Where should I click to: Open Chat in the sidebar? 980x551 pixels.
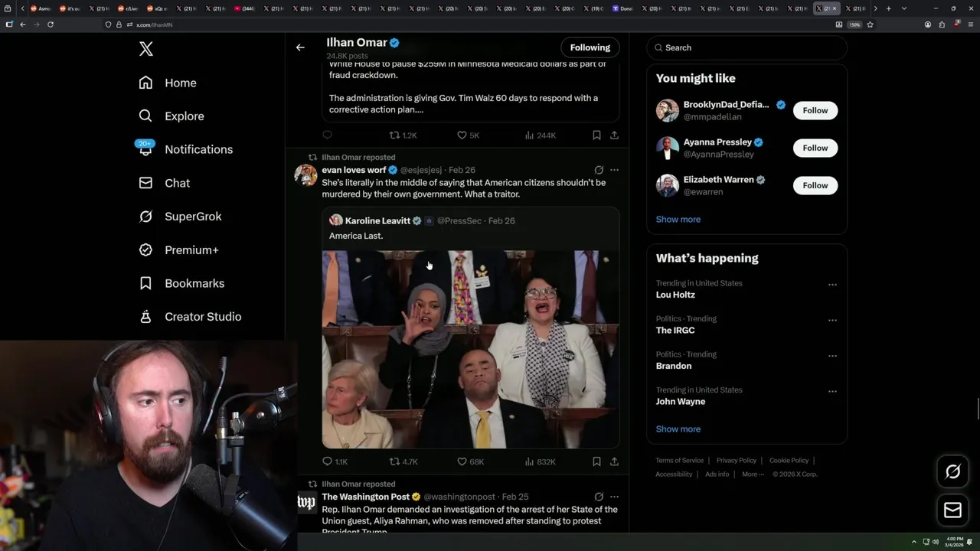(165, 183)
